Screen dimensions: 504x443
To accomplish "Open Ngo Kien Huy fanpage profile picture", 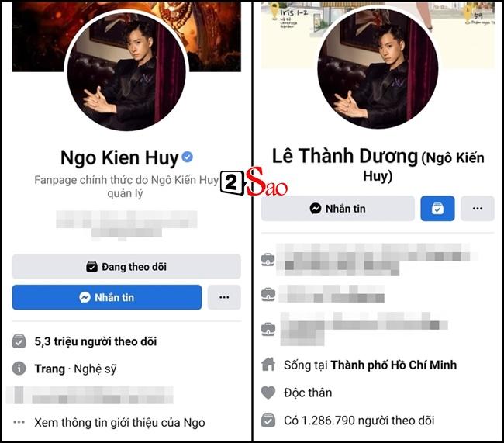I will coord(126,71).
